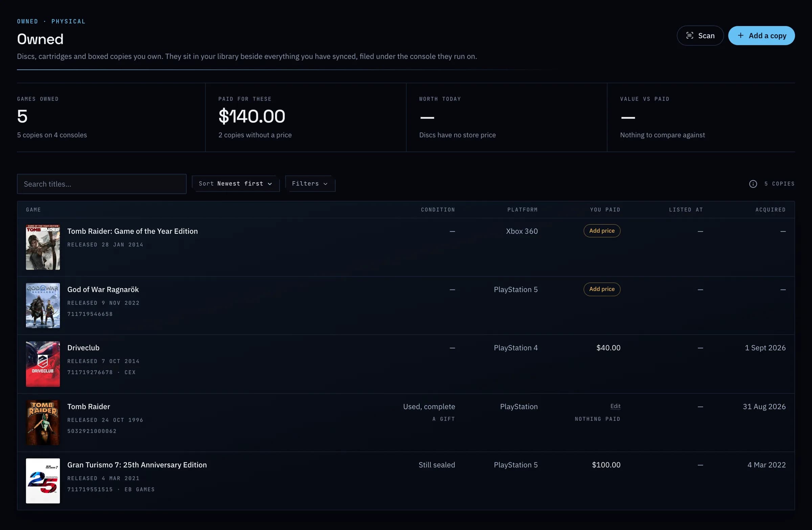Image resolution: width=812 pixels, height=530 pixels.
Task: Click the 2 copies without a price text
Action: pyautogui.click(x=255, y=135)
